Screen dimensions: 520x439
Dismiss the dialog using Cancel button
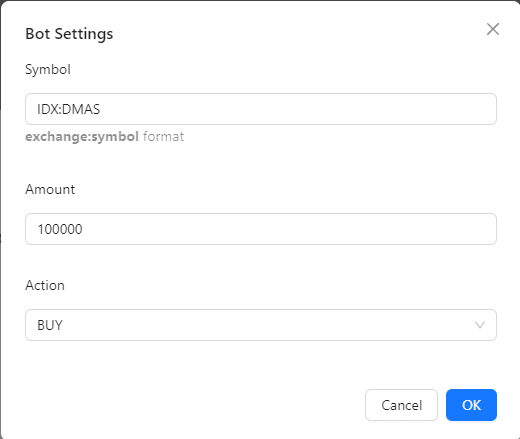pyautogui.click(x=401, y=405)
